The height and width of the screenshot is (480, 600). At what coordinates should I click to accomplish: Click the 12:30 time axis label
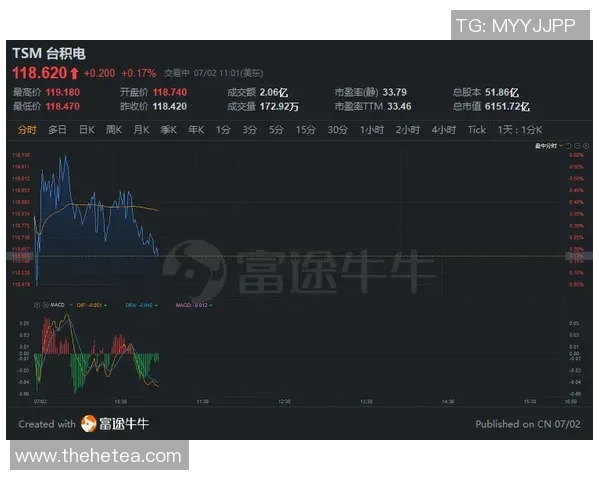click(x=284, y=402)
